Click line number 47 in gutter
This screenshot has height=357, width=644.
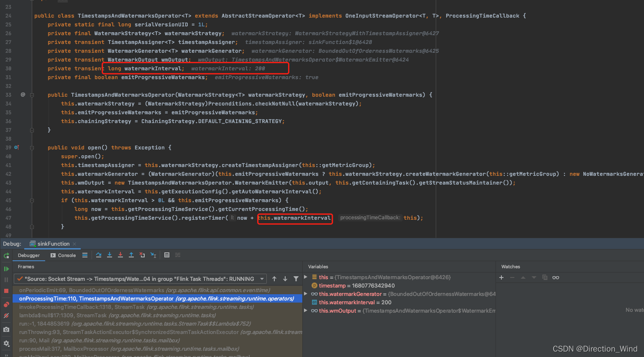8,218
